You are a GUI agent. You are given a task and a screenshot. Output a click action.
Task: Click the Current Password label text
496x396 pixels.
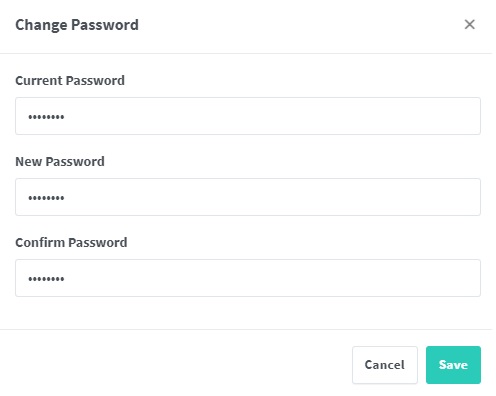(x=70, y=81)
